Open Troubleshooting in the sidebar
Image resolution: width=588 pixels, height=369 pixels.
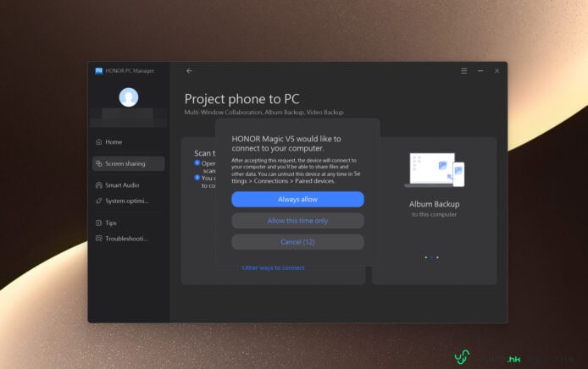128,239
